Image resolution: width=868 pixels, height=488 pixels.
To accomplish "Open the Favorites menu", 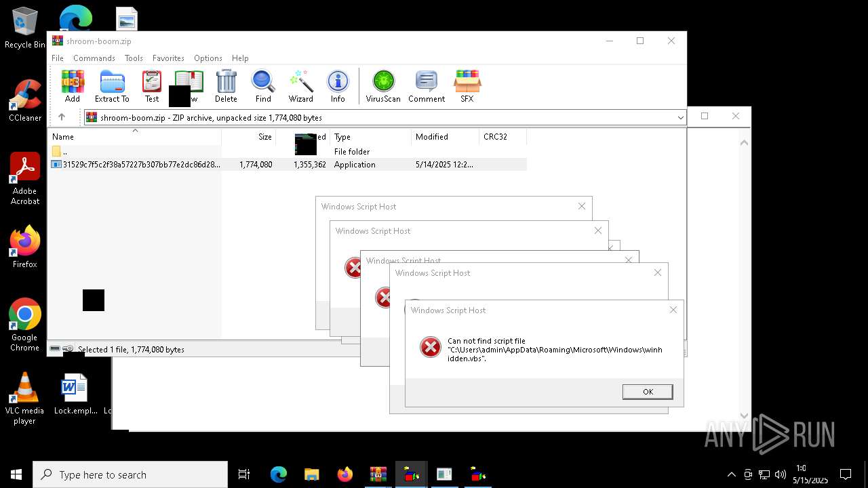I will point(168,58).
